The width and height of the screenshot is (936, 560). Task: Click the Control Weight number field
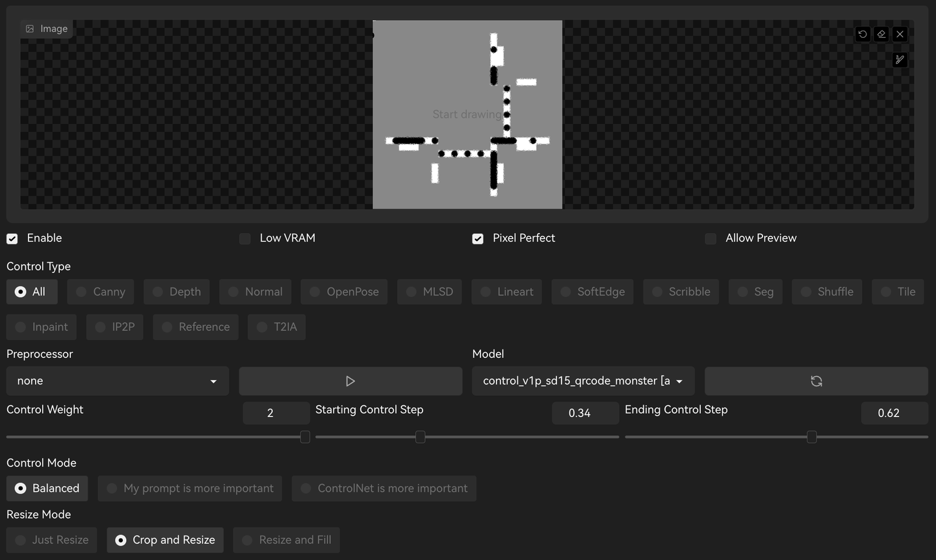coord(276,413)
